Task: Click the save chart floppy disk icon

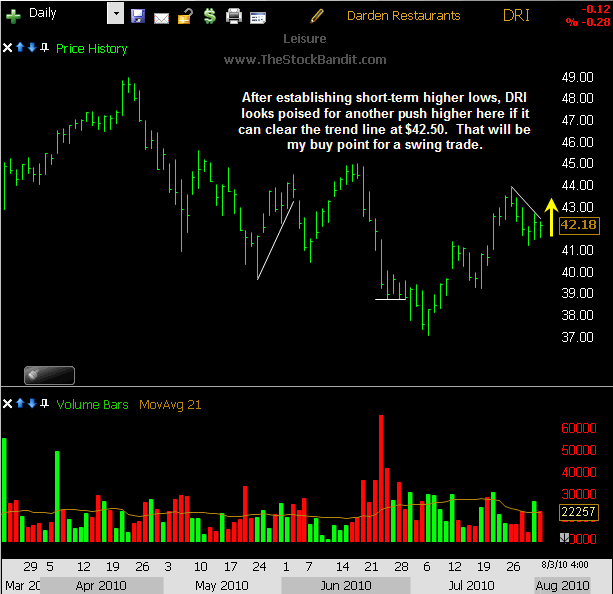Action: click(x=138, y=16)
